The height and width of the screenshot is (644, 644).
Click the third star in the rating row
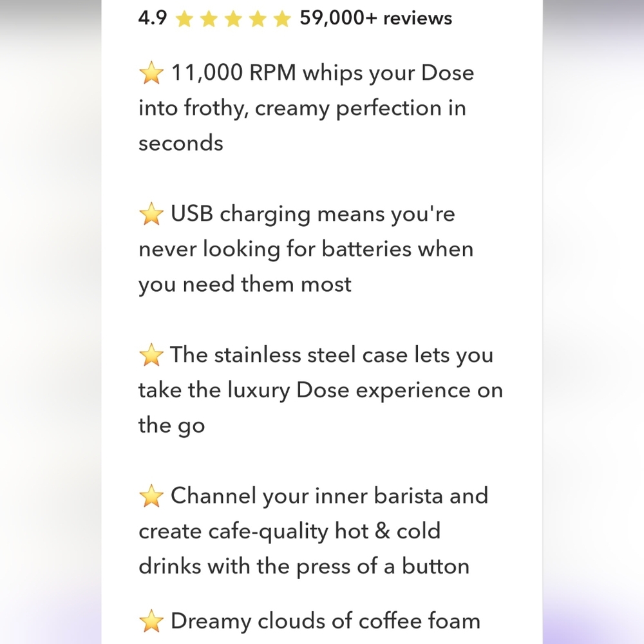click(x=233, y=19)
